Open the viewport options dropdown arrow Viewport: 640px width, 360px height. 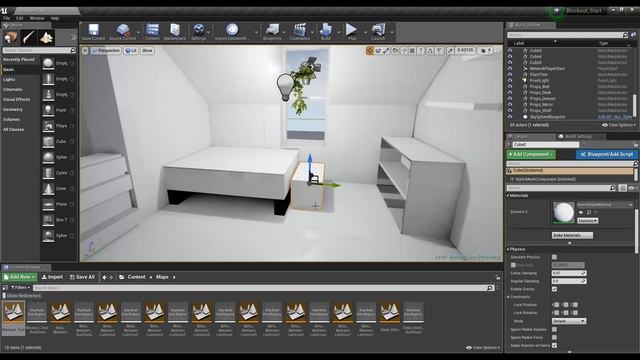coord(85,51)
